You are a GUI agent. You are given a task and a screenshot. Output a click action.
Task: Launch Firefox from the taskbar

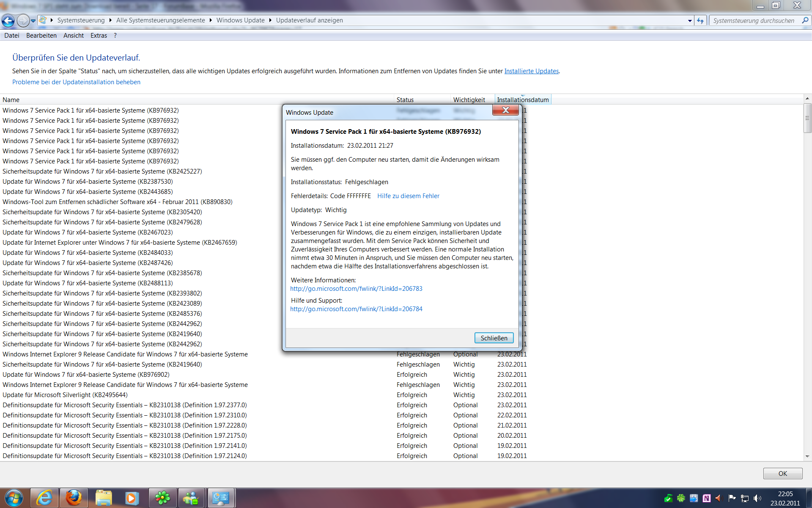[74, 498]
